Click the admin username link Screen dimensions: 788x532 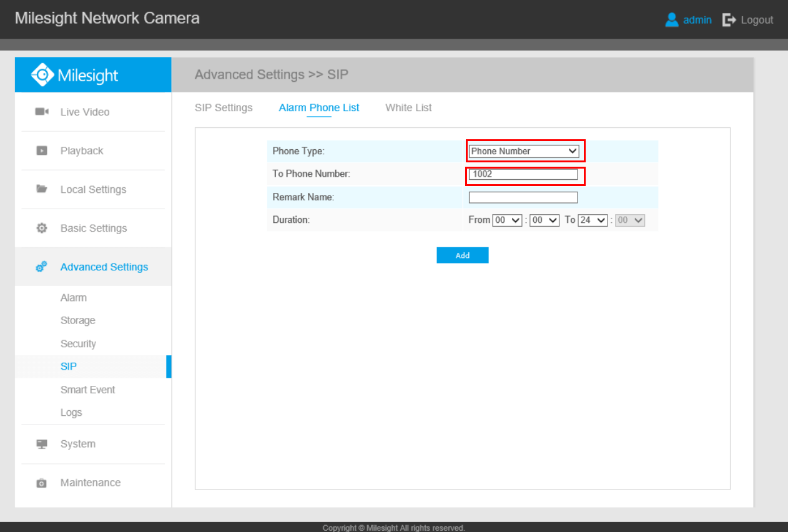[697, 20]
